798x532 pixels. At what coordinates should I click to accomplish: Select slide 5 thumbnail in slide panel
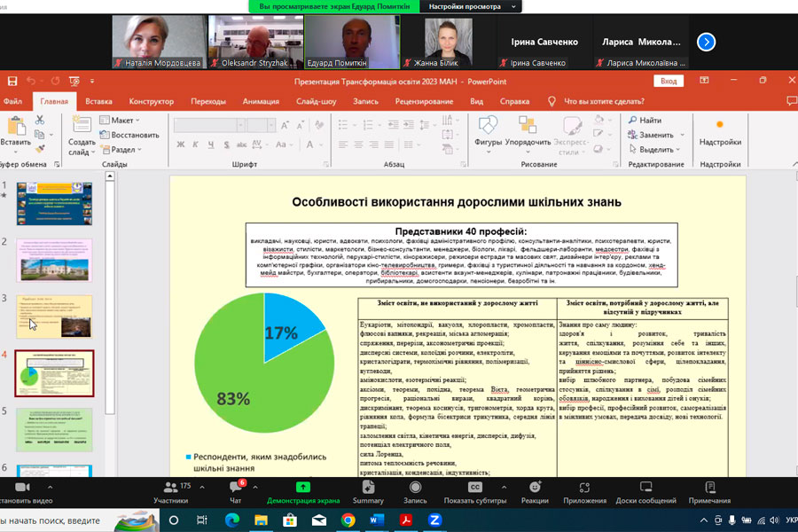coord(55,429)
